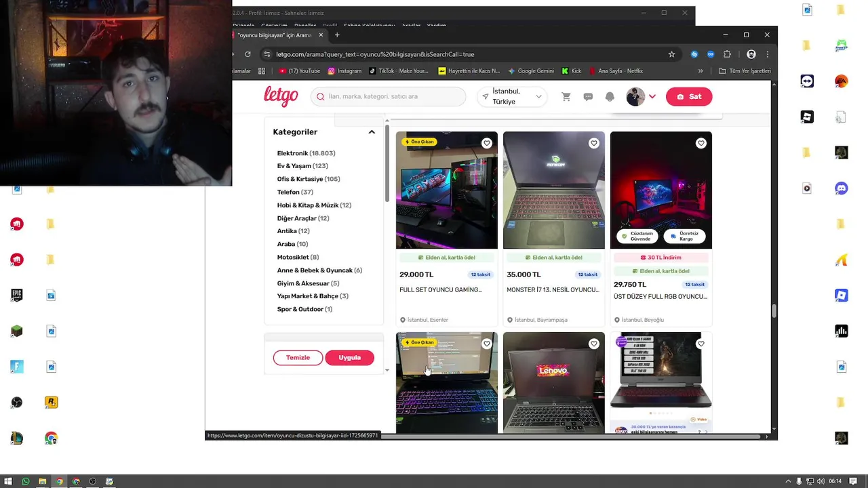Favorite the ÜST DÜZEY FULL RGB listing
This screenshot has width=868, height=488.
click(701, 143)
